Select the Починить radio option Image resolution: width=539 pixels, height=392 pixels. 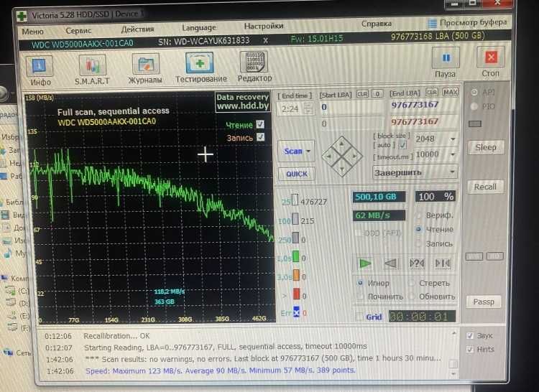[x=360, y=297]
